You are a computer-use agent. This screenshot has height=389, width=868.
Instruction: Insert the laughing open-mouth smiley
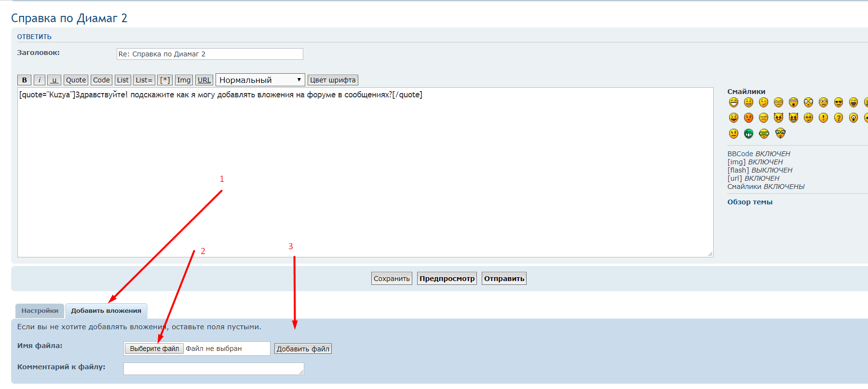coord(854,102)
